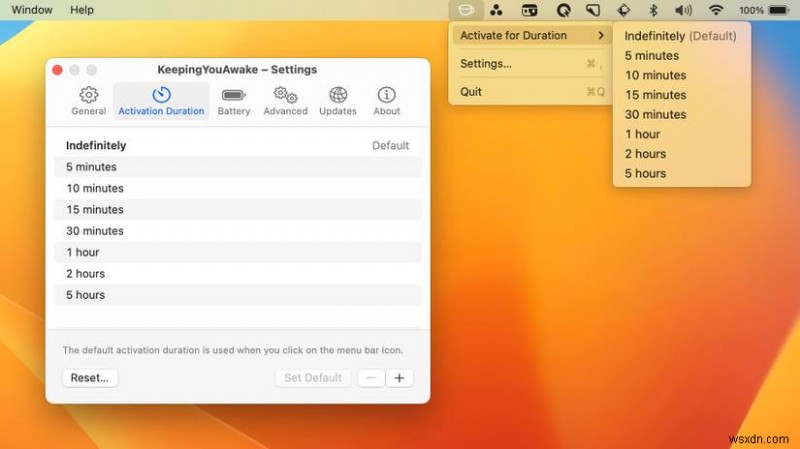Select the Indefinitely row in settings list
800x449 pixels.
tap(238, 145)
